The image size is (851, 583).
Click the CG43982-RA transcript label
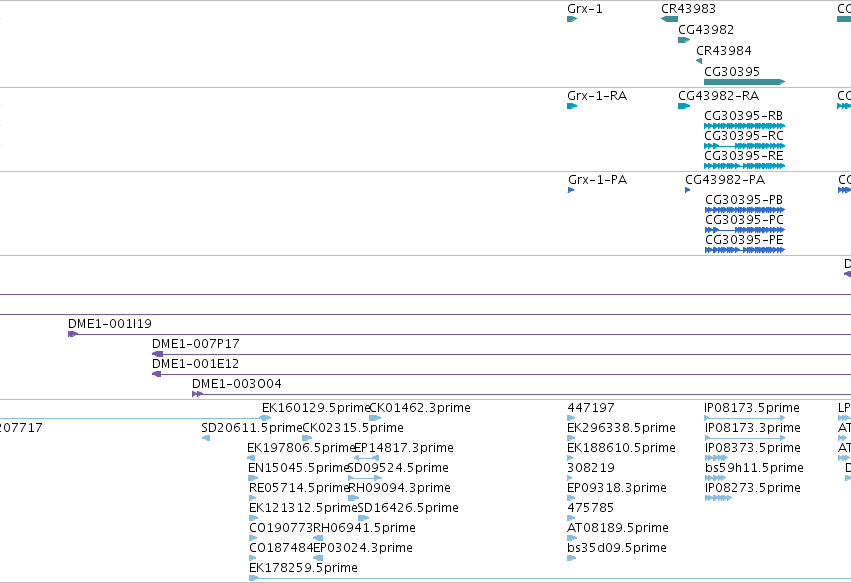[719, 96]
